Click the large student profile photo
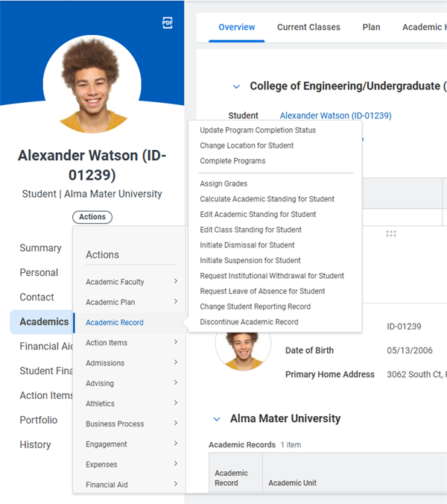Image resolution: width=447 pixels, height=504 pixels. 92,84
